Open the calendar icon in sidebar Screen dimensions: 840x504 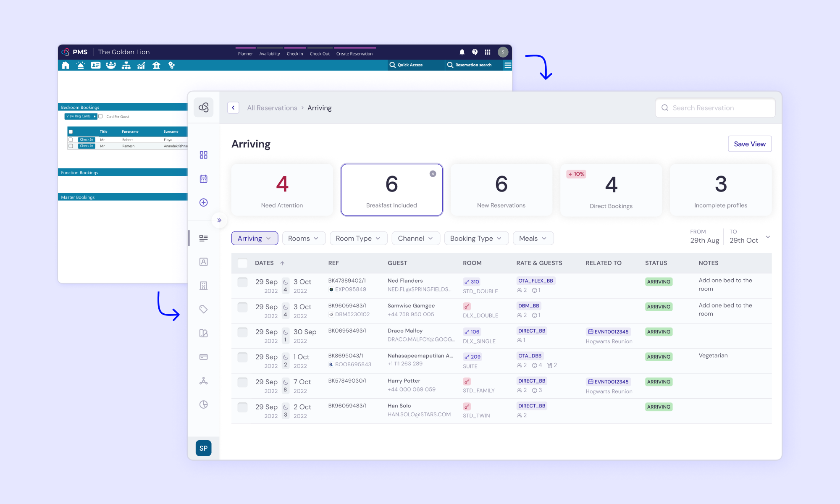(x=204, y=179)
